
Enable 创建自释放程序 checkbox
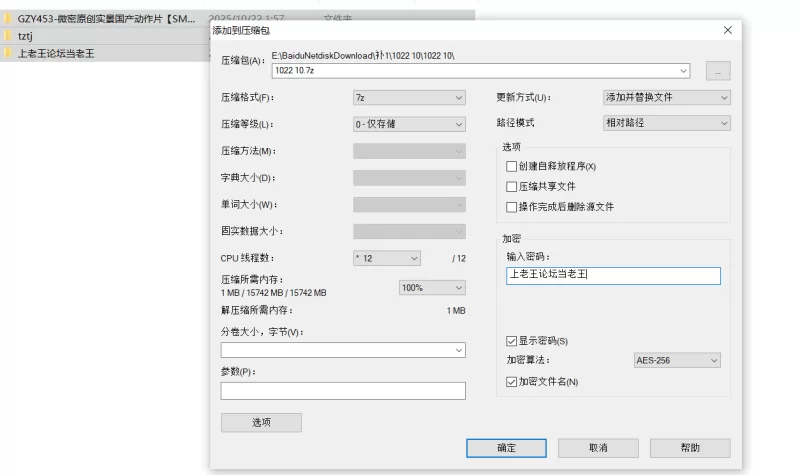[x=512, y=166]
